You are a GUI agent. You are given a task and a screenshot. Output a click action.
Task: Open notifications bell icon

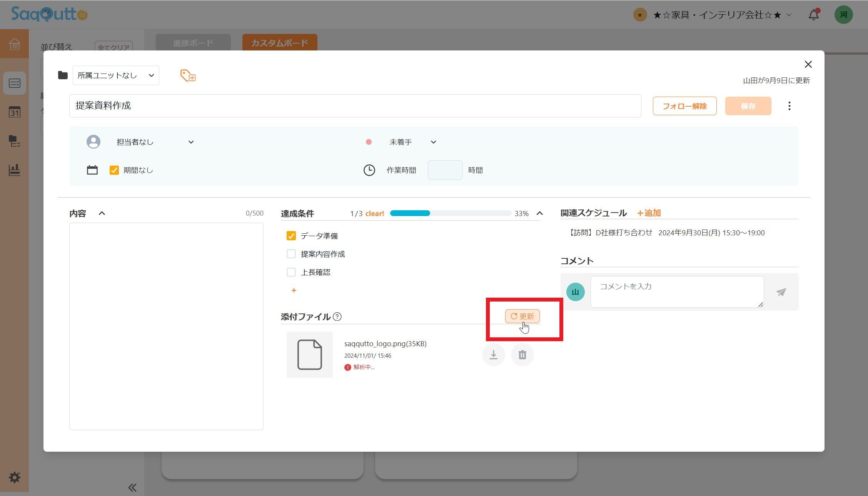pyautogui.click(x=813, y=15)
